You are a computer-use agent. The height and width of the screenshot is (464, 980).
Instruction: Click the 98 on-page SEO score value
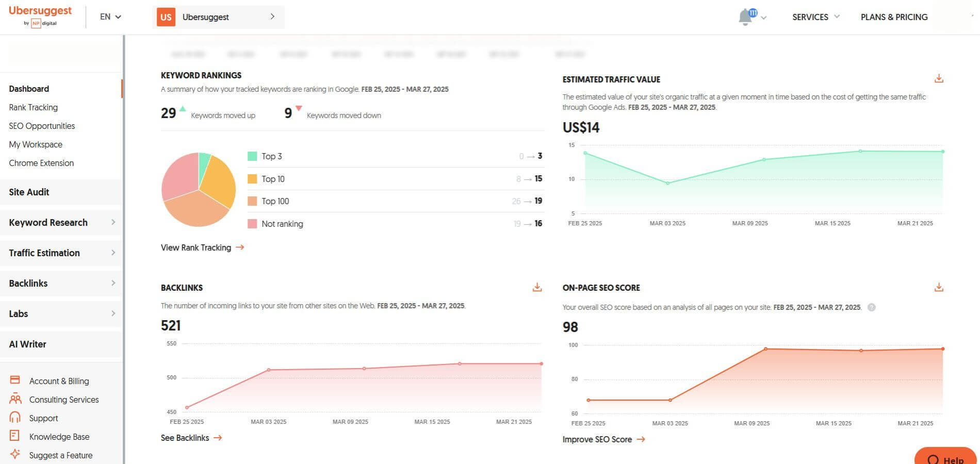570,327
